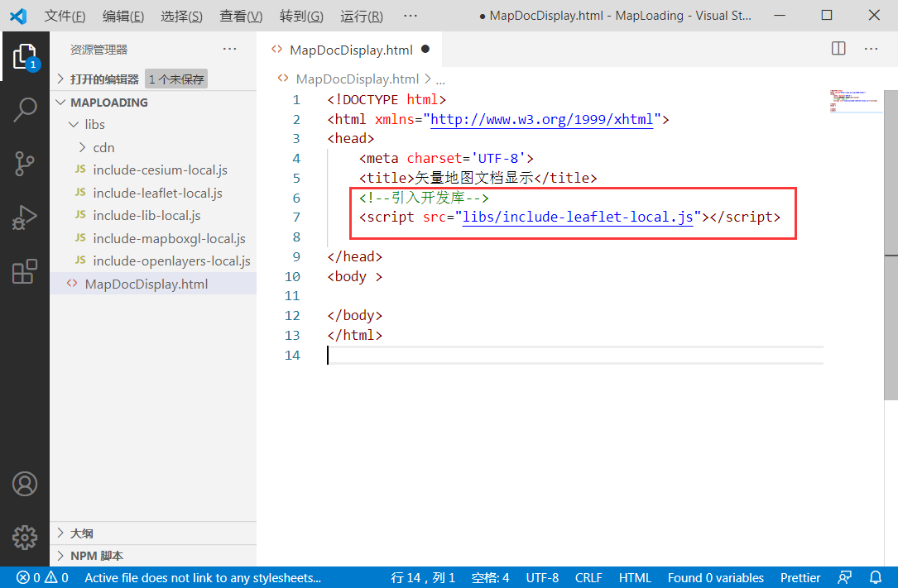This screenshot has height=588, width=898.
Task: Click the editor vertical scrollbar
Action: [891, 246]
